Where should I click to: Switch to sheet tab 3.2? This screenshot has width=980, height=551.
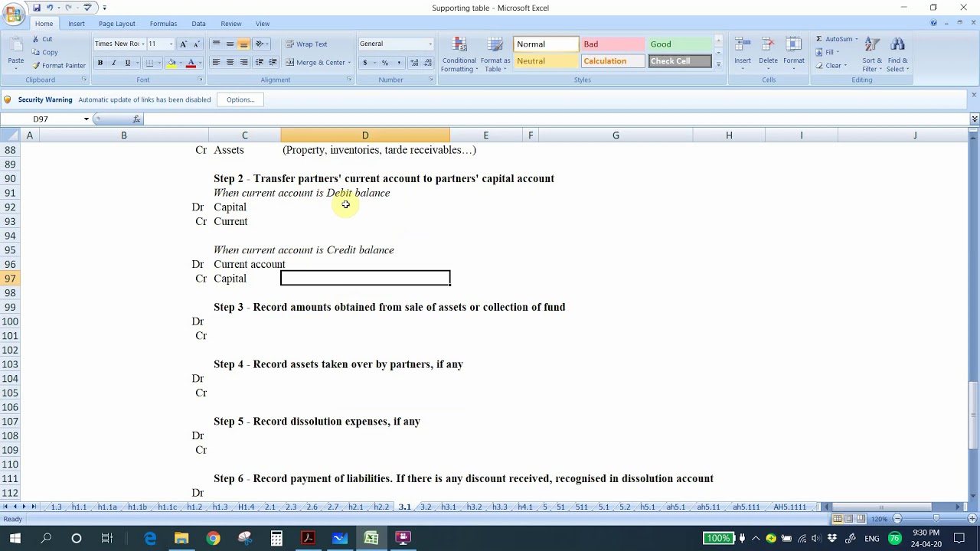pyautogui.click(x=426, y=507)
